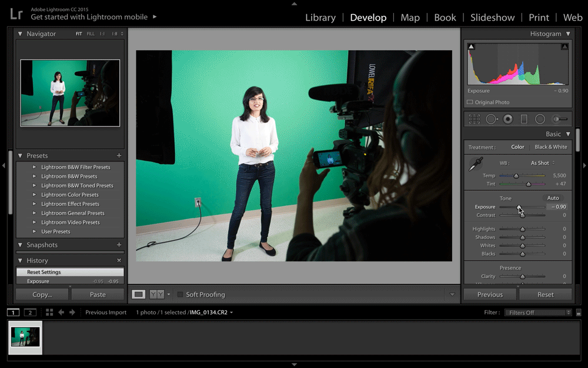Set Navigator zoom to 1:1

tap(102, 34)
